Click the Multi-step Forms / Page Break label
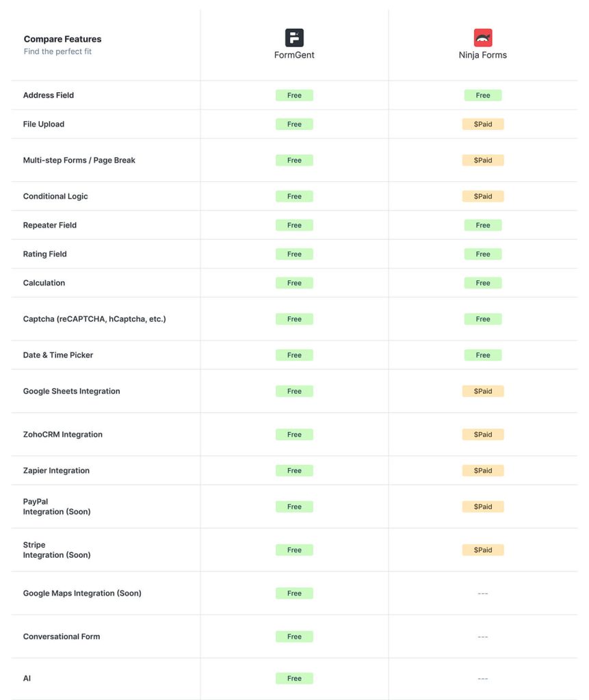589x700 pixels. 79,160
